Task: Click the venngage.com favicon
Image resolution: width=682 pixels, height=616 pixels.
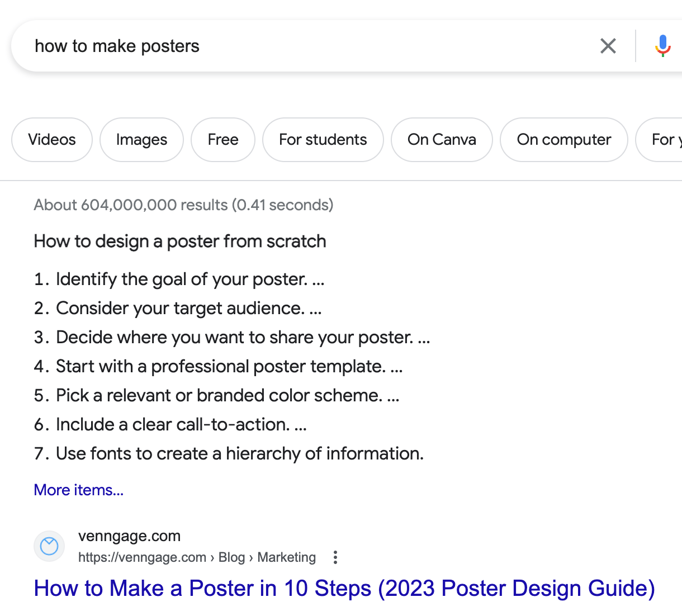Action: point(49,546)
